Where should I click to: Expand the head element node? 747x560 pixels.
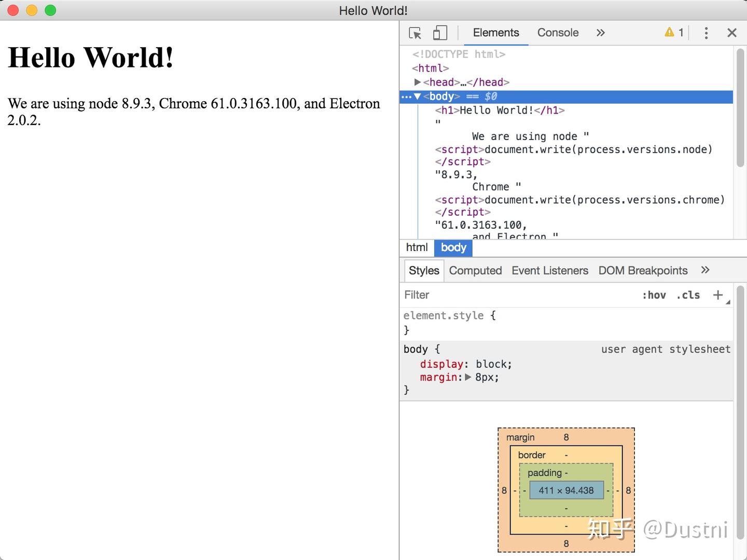(418, 82)
